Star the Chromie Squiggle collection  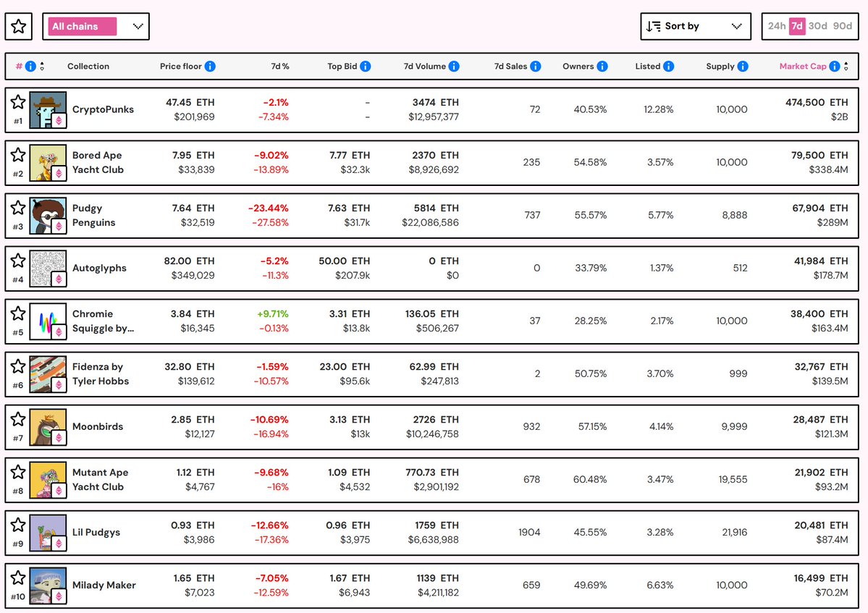[18, 313]
